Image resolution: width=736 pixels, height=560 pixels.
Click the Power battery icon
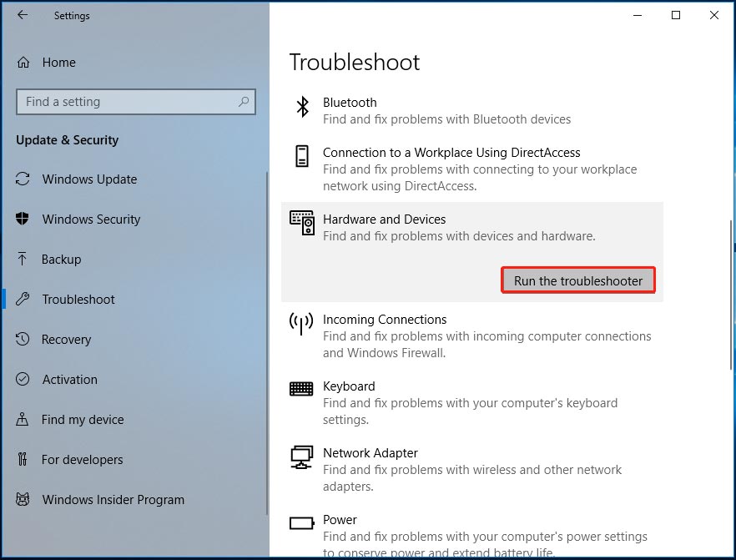[x=302, y=523]
